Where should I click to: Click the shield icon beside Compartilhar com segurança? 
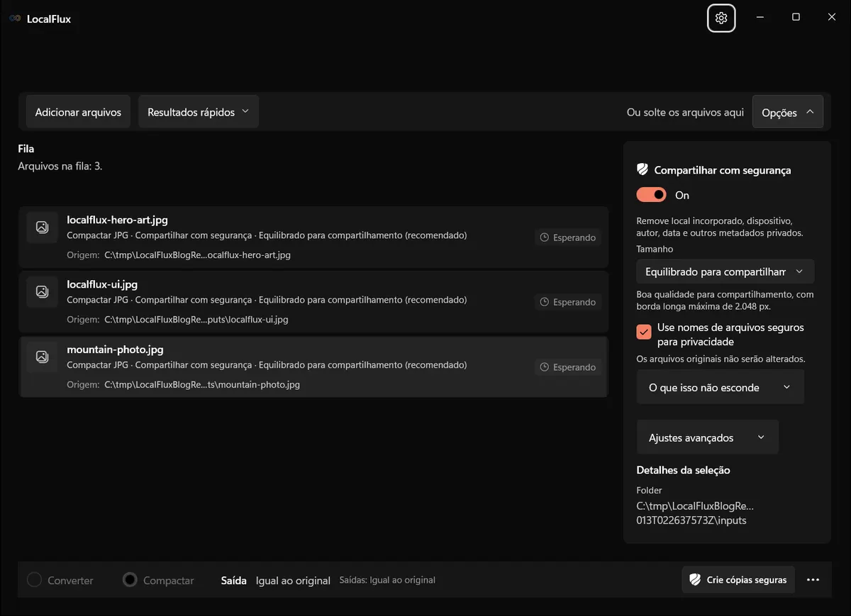[x=643, y=170]
